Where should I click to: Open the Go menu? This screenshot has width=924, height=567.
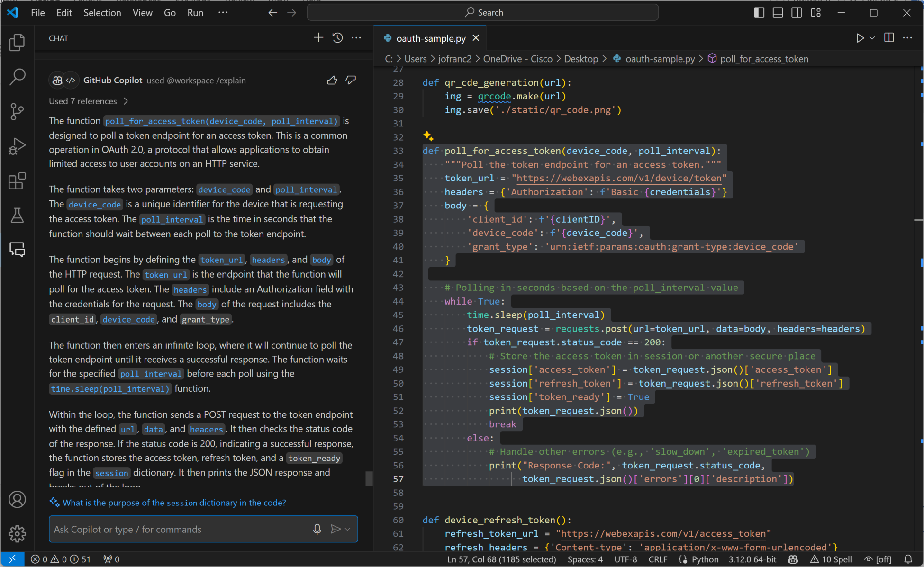(170, 13)
